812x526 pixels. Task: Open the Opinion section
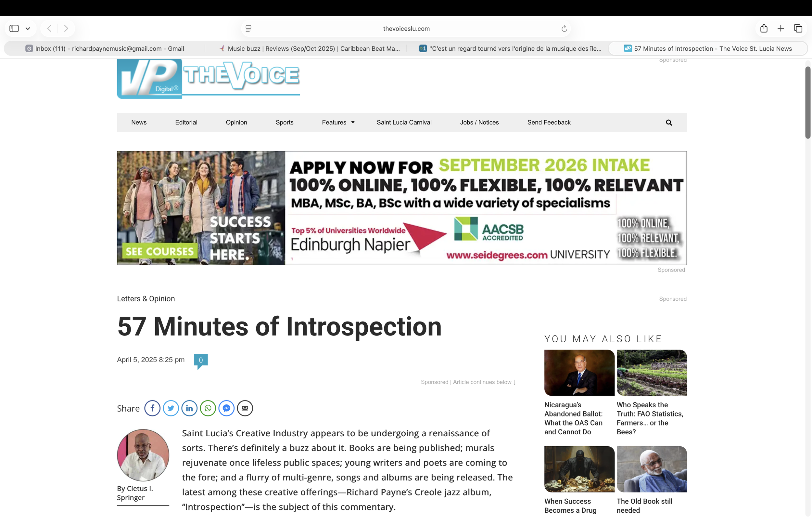coord(236,122)
